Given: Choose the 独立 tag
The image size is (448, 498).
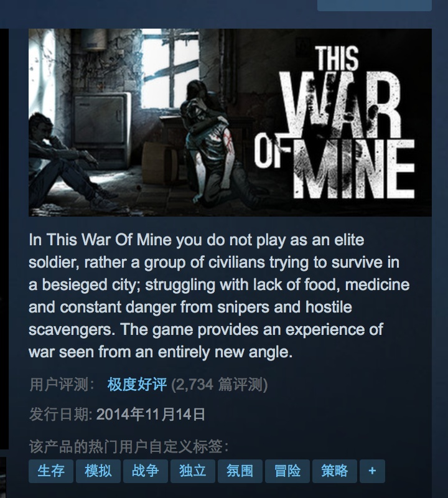Looking at the screenshot, I should pos(193,471).
